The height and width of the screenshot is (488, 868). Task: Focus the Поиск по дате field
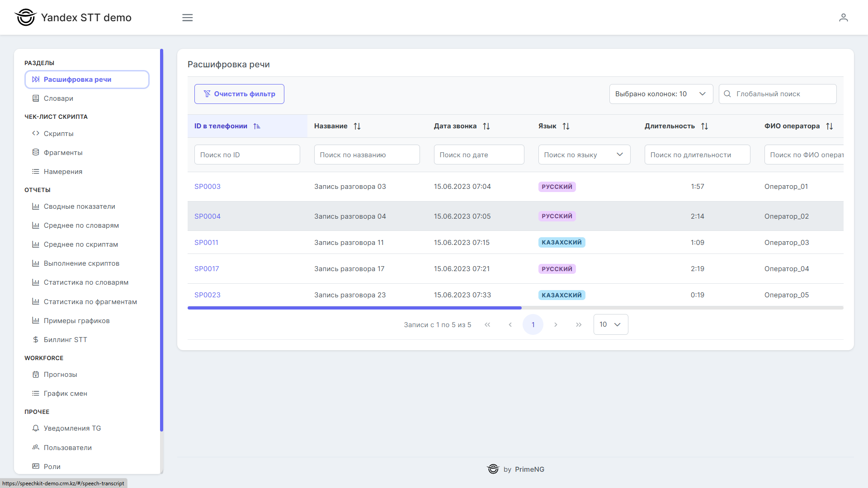click(x=479, y=155)
